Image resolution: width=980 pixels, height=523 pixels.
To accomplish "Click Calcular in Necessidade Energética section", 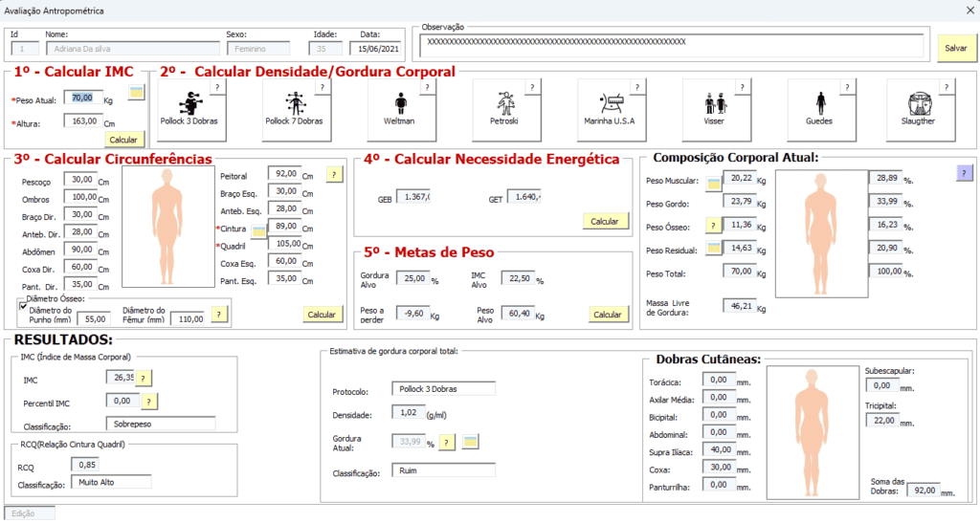I will 605,222.
